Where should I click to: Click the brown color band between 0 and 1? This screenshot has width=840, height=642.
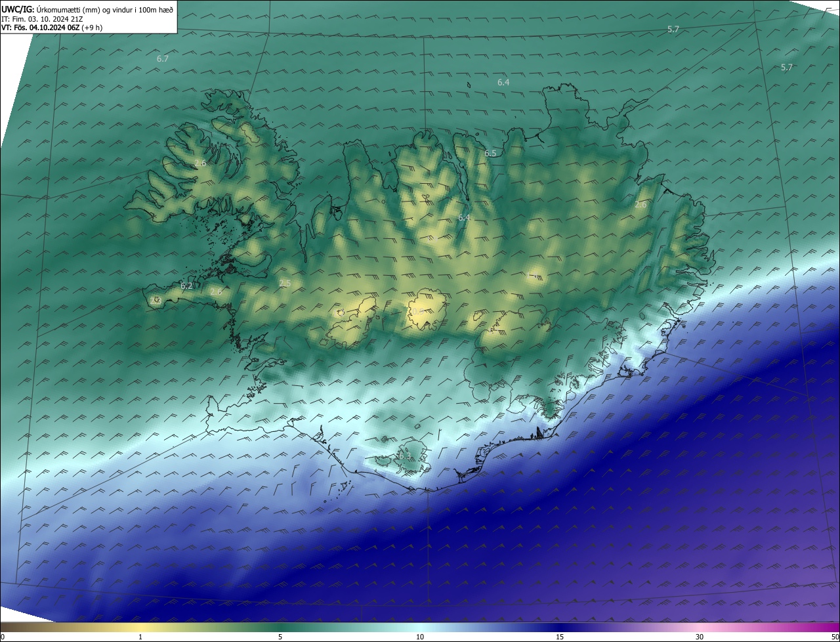[x=70, y=627]
